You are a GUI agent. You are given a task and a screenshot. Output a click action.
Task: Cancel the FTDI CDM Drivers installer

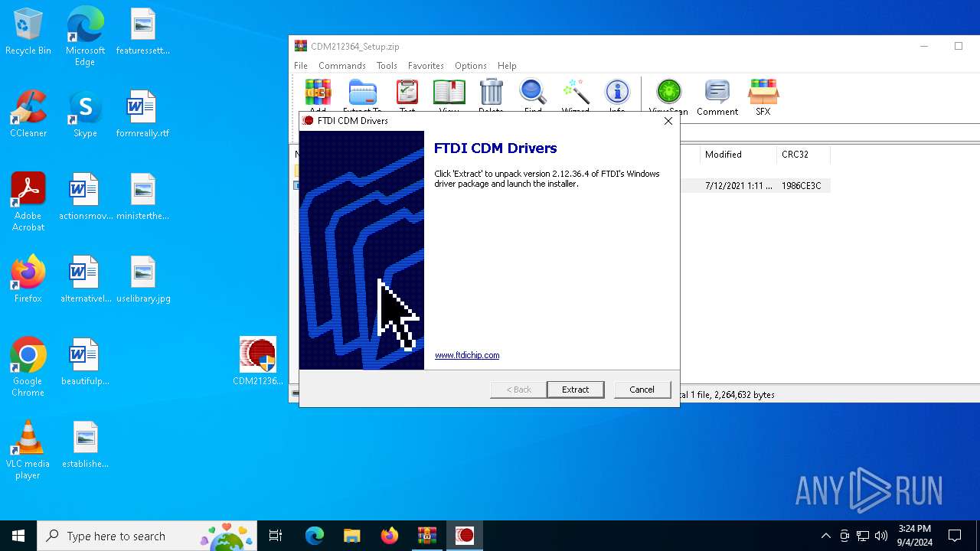click(x=642, y=390)
